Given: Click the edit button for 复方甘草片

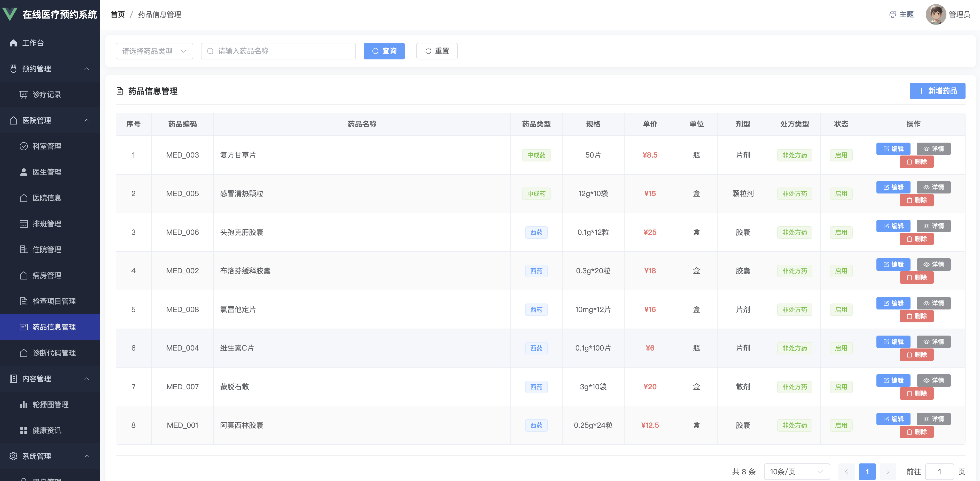Looking at the screenshot, I should 893,149.
